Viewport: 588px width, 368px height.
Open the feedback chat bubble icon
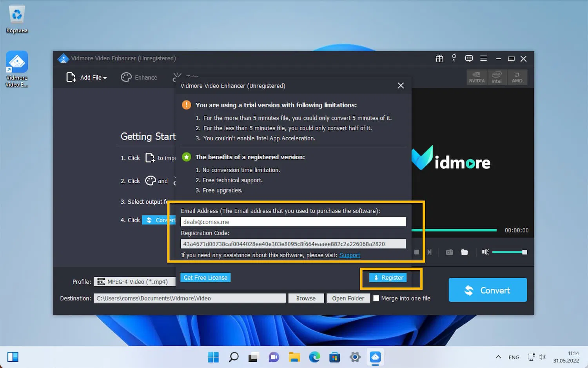point(469,58)
